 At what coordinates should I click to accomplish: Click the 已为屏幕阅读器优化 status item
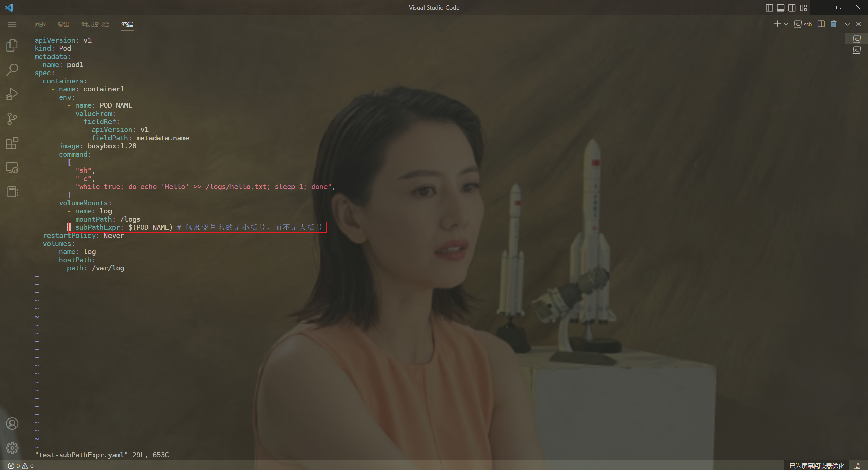pyautogui.click(x=816, y=466)
